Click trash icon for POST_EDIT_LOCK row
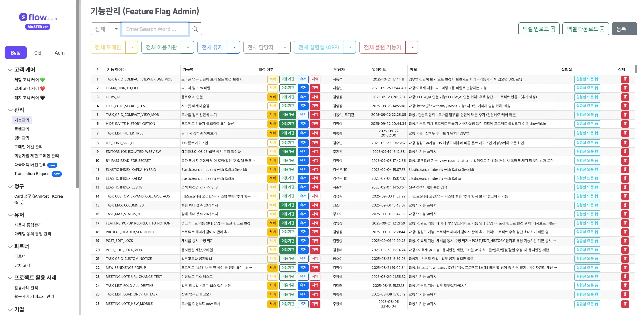Viewport: 644px width, 315px height. click(x=625, y=241)
